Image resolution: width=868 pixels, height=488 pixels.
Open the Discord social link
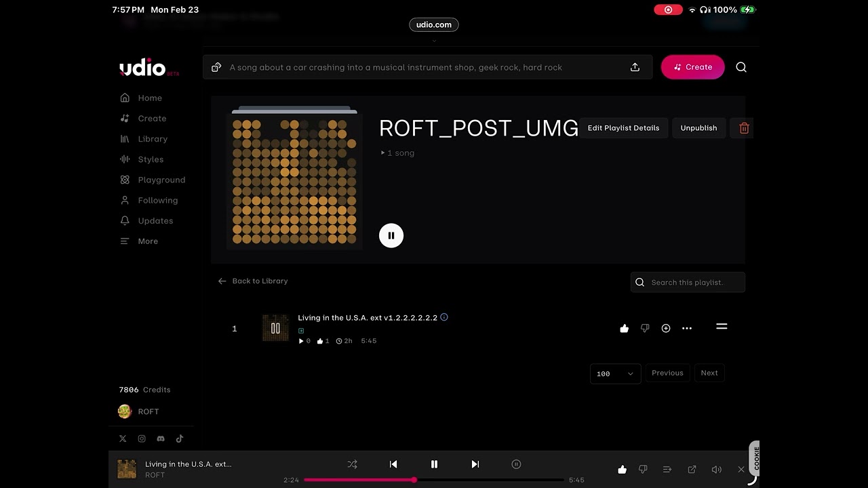pos(161,439)
